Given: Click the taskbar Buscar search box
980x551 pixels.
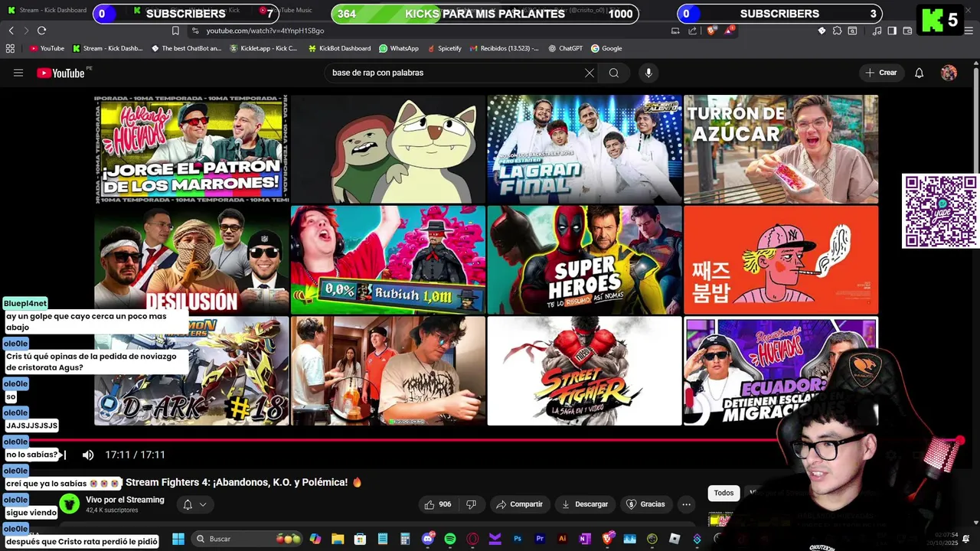Looking at the screenshot, I should coord(247,539).
